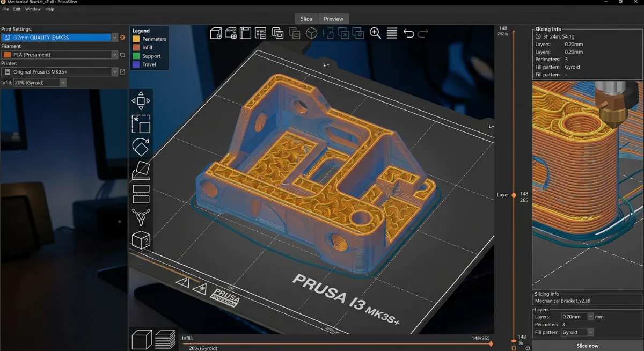Select the Scale tool in left toolbar
The height and width of the screenshot is (351, 644).
141,124
